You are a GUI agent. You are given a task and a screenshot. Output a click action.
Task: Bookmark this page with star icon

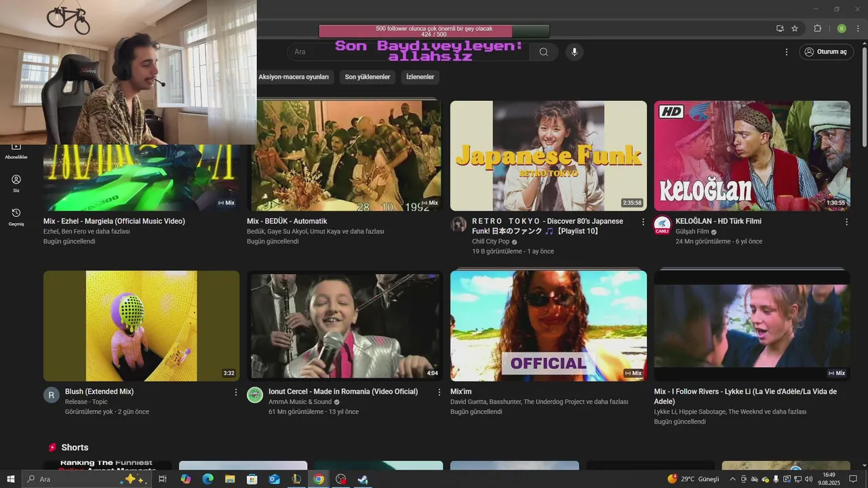[x=795, y=28]
